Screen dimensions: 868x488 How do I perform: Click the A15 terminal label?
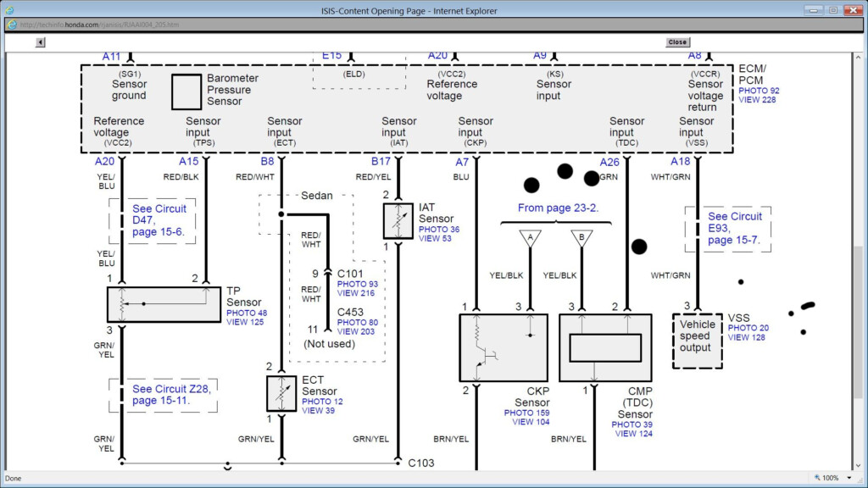tap(188, 162)
